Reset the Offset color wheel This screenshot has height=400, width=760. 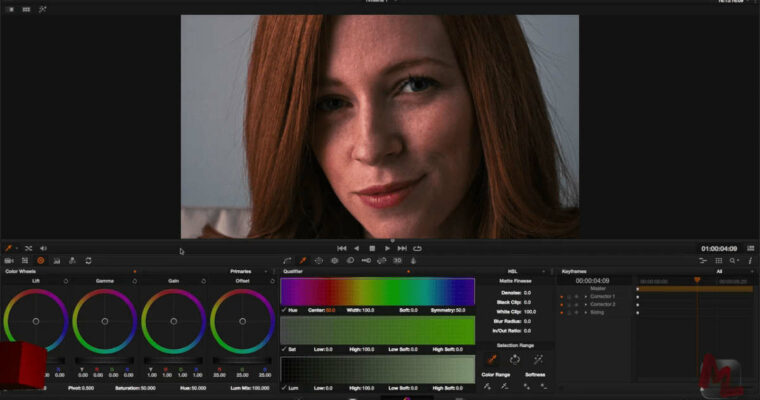tap(272, 281)
